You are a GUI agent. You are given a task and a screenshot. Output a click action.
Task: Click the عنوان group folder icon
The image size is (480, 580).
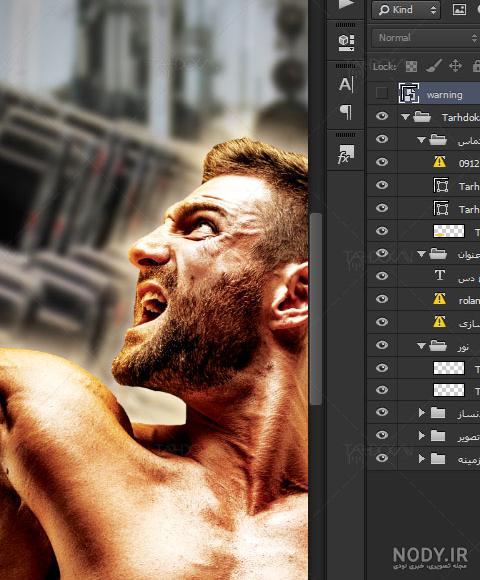438,254
